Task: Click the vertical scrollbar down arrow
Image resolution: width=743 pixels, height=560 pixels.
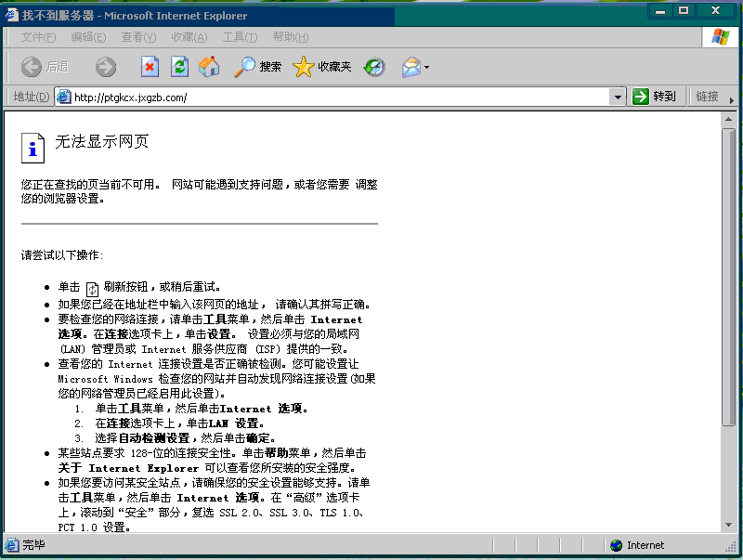Action: coord(728,525)
